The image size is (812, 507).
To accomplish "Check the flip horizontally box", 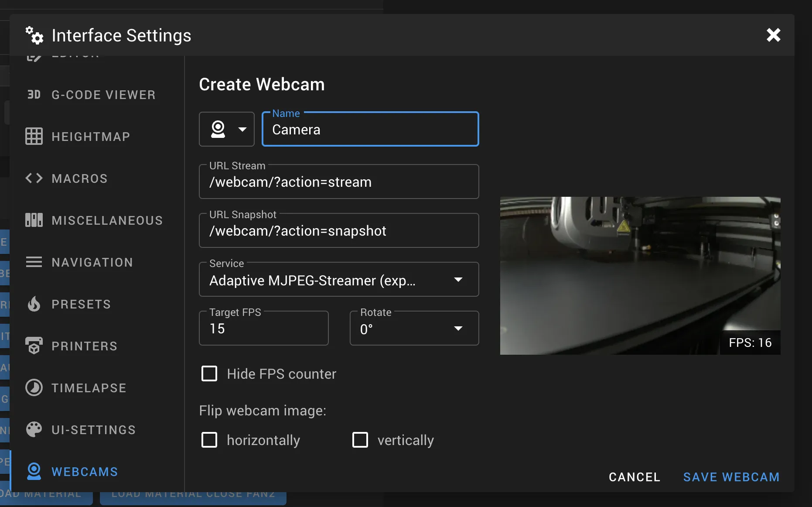I will coord(209,440).
